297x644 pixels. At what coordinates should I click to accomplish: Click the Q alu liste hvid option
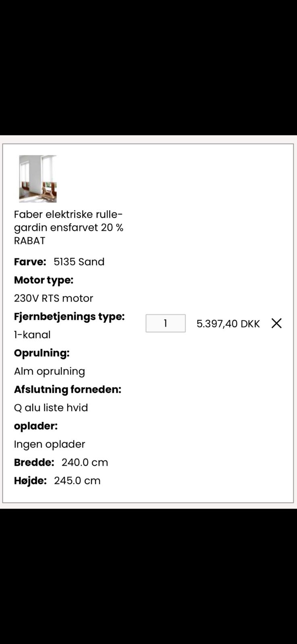51,408
